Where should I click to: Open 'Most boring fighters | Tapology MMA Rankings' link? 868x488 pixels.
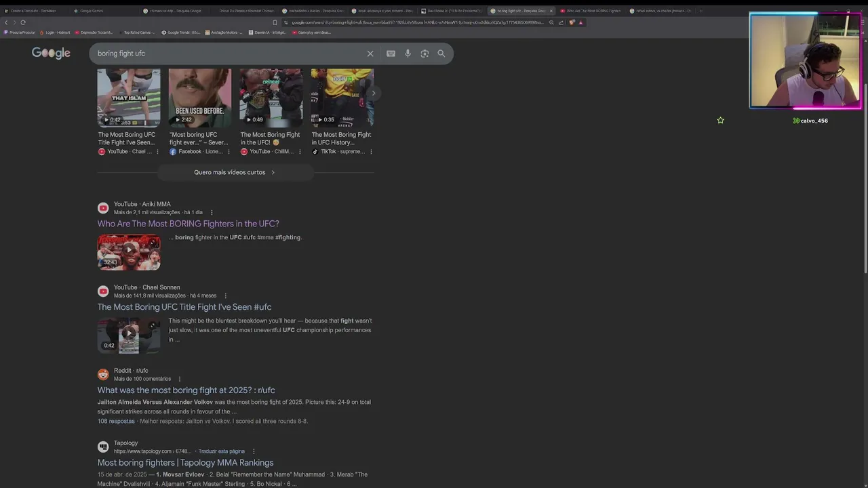[x=185, y=463]
